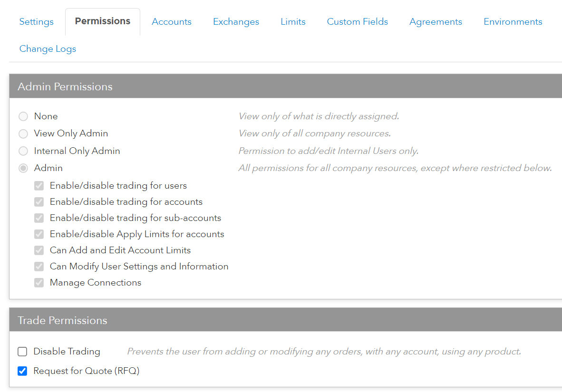Toggle Enable/disable trading for users checkbox
The image size is (562, 392).
(x=39, y=186)
